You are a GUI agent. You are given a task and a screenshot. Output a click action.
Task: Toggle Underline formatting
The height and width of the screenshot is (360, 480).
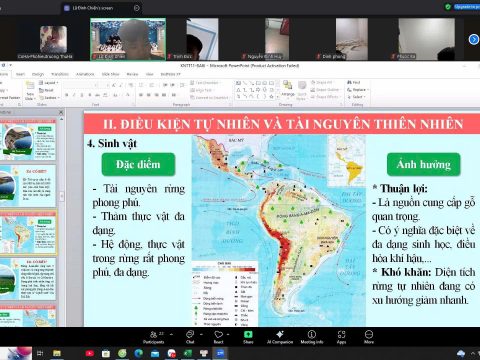point(82,95)
